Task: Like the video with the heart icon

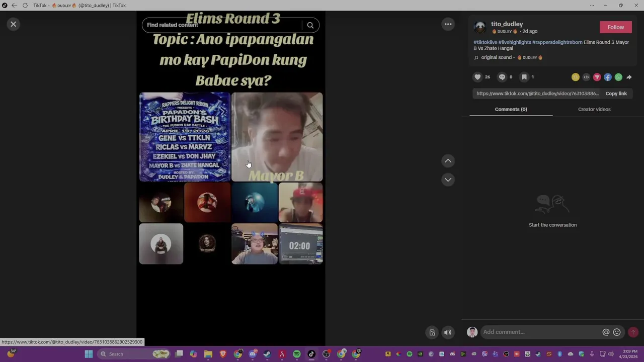Action: (477, 77)
